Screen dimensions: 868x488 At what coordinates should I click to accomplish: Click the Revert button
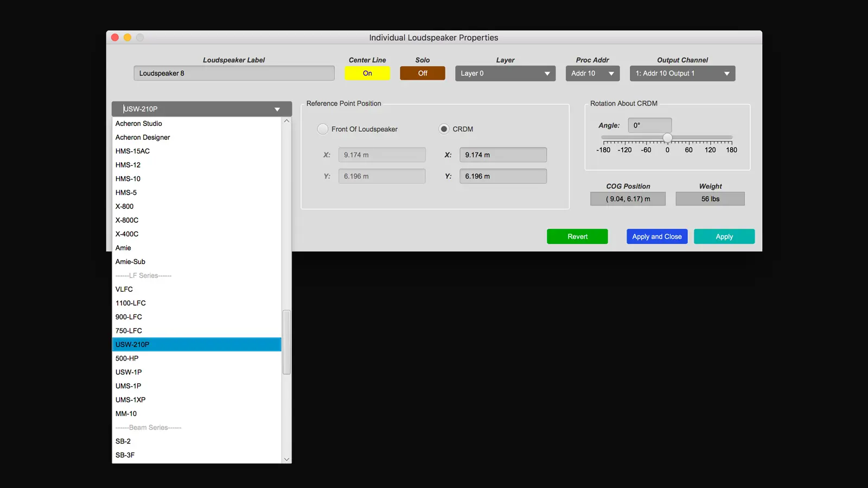coord(577,236)
